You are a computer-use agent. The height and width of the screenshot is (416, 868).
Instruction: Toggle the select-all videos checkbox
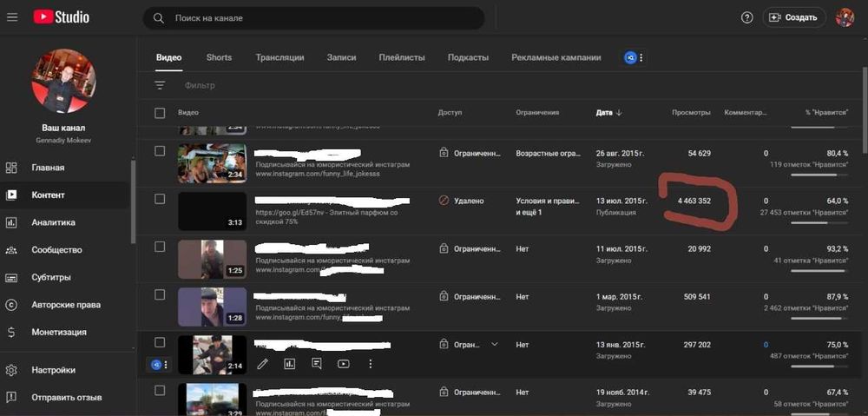point(160,113)
